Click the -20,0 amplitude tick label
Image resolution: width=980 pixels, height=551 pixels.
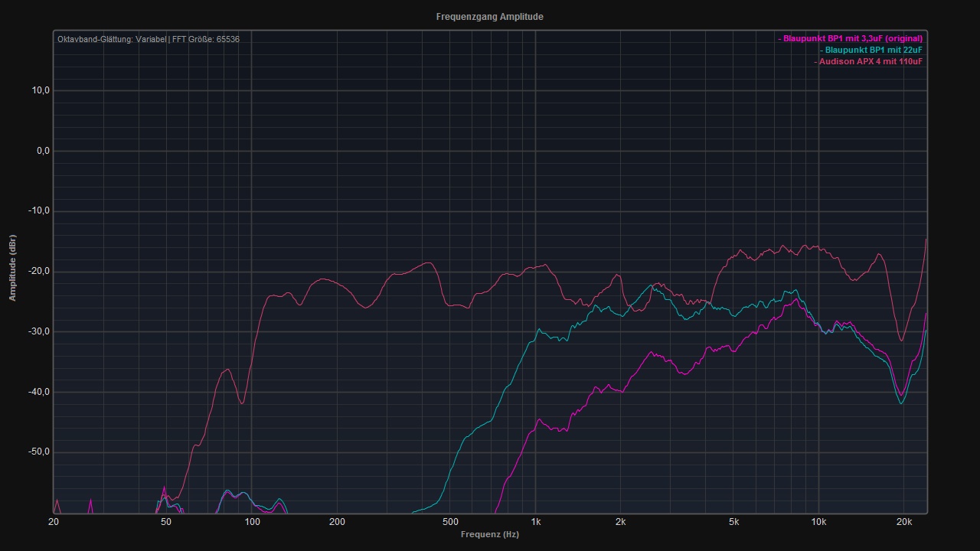click(x=40, y=271)
